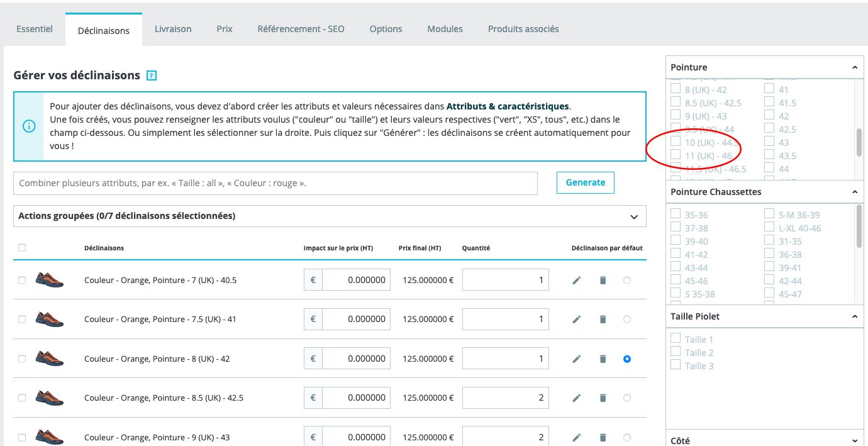The image size is (868, 446).
Task: Edit the Pointure 9 (UK) - 43 combination
Action: [577, 437]
